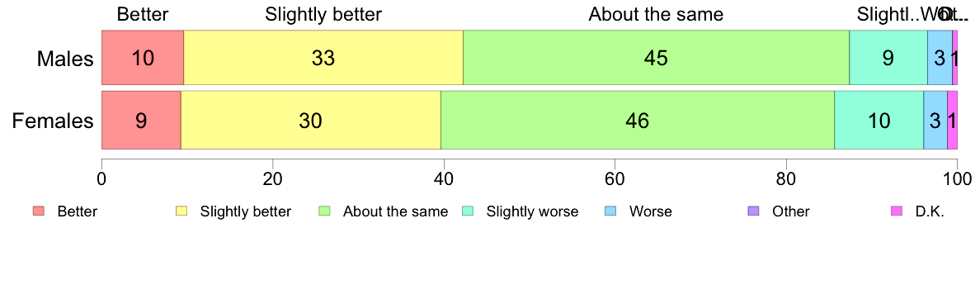Select the Males About the same segment 45
This screenshot has width=980, height=304.
[657, 58]
